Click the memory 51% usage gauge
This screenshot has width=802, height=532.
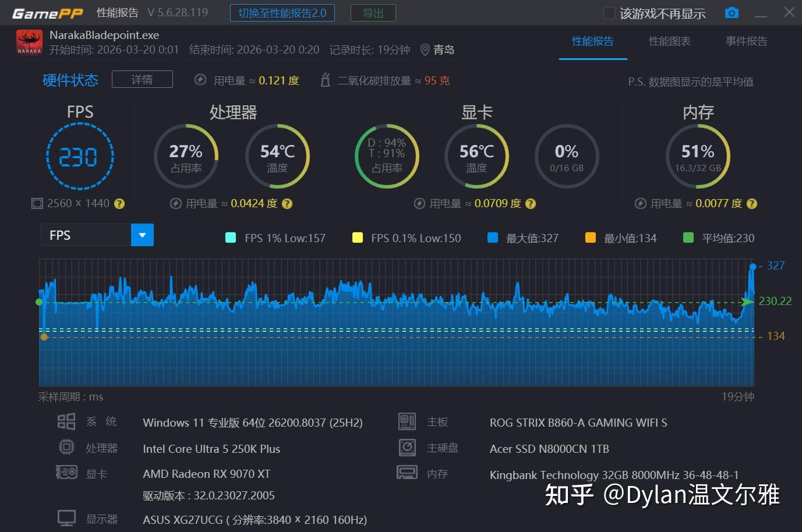[x=698, y=156]
